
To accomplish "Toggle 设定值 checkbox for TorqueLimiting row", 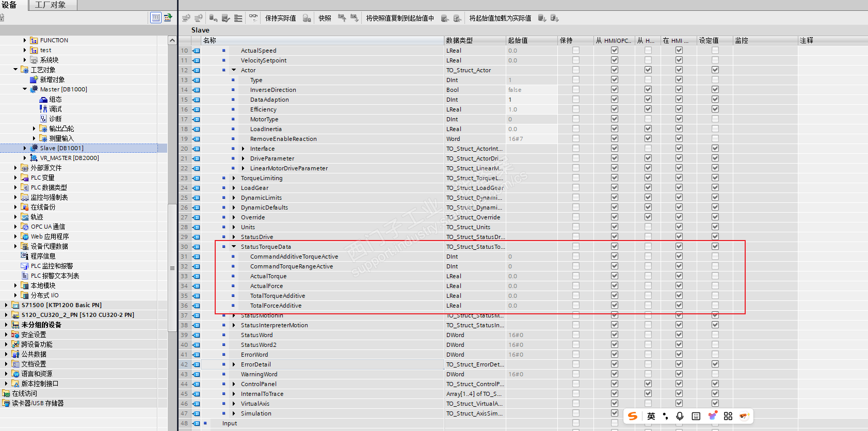I will click(x=715, y=178).
